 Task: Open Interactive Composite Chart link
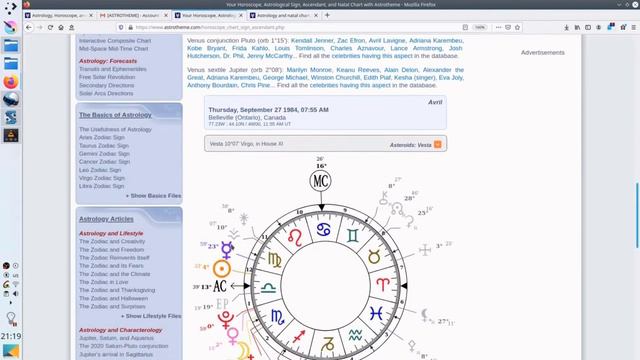115,41
